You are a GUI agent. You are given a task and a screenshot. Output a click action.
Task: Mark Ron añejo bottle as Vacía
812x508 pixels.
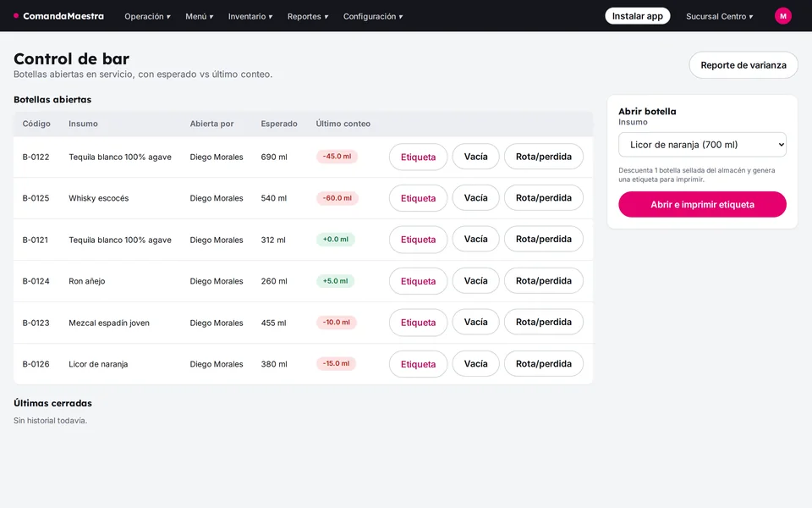(476, 280)
